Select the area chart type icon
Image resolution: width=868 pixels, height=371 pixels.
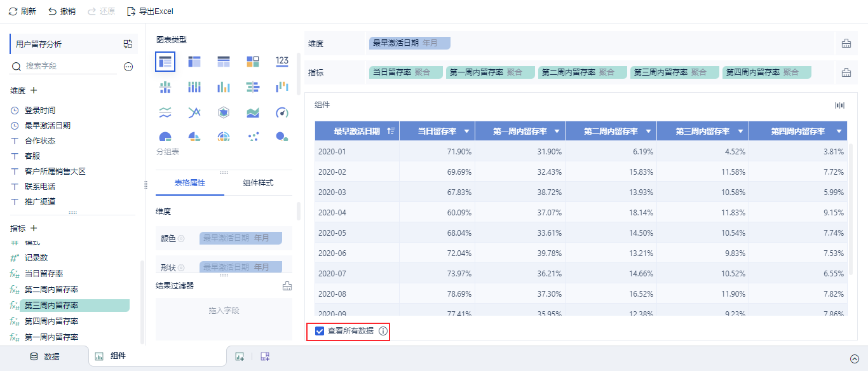tap(253, 113)
